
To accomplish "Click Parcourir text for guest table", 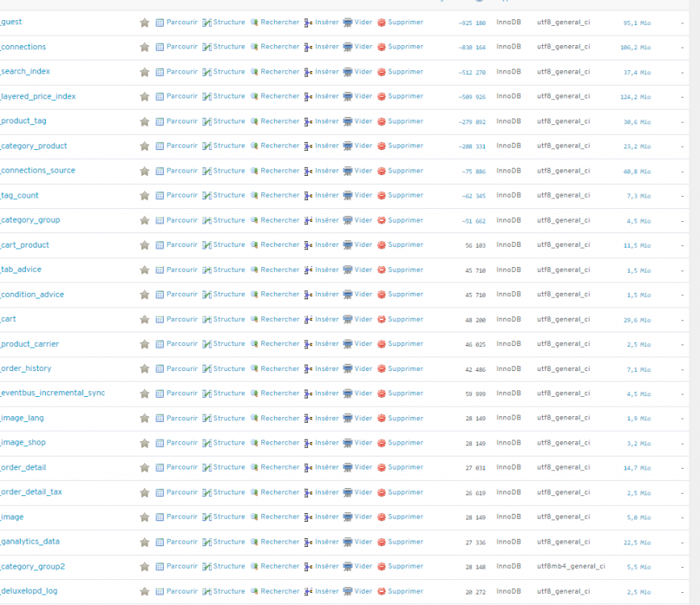I will coord(181,23).
